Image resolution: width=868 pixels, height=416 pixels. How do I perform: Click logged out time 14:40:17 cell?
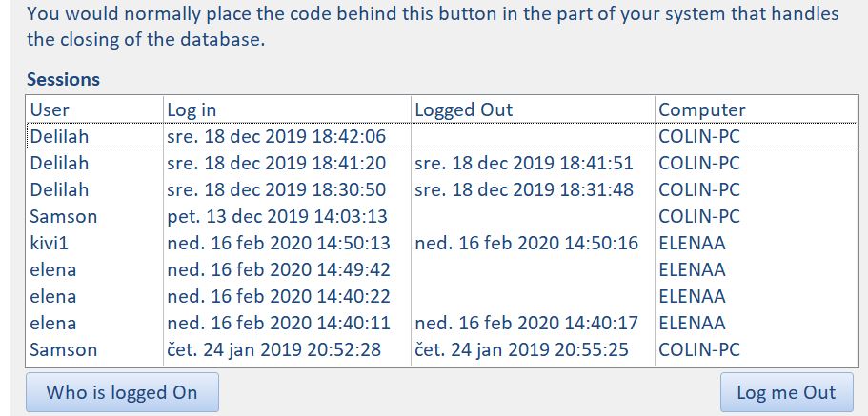tap(527, 323)
